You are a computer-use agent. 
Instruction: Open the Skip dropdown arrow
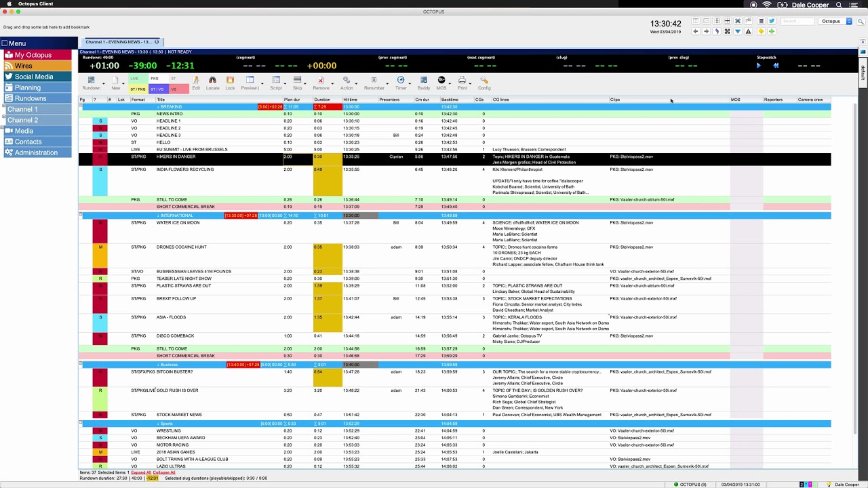coord(307,83)
